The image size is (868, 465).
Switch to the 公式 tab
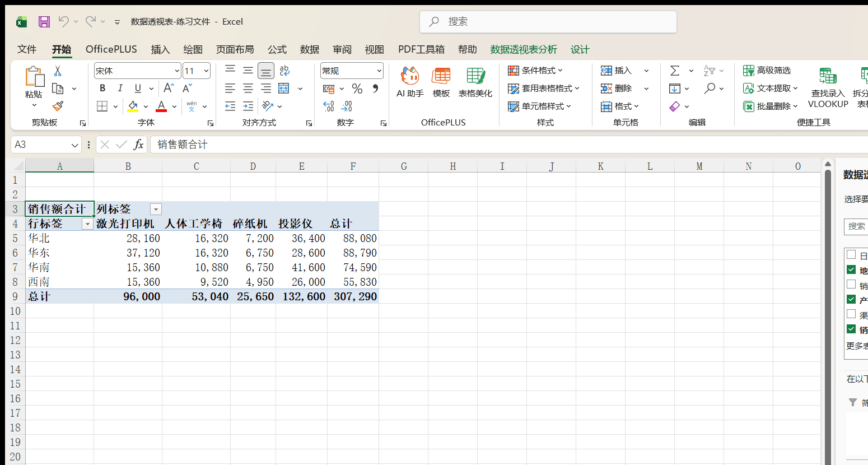[x=277, y=49]
